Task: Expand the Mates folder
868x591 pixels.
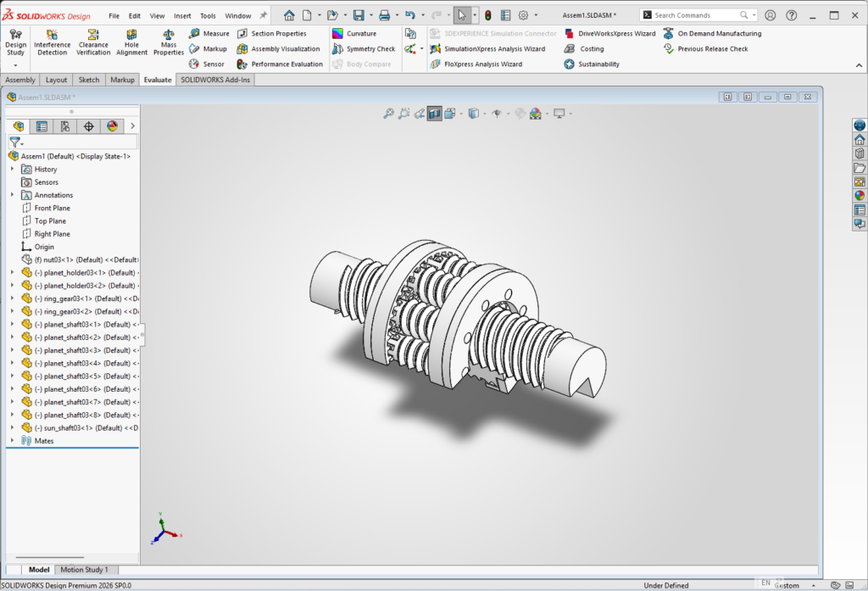Action: click(x=12, y=441)
